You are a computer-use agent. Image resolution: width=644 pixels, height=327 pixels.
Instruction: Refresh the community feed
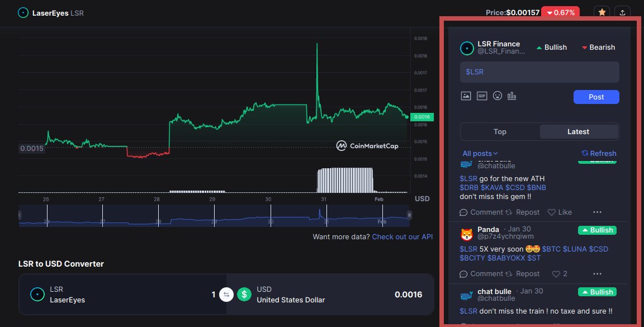pyautogui.click(x=599, y=154)
